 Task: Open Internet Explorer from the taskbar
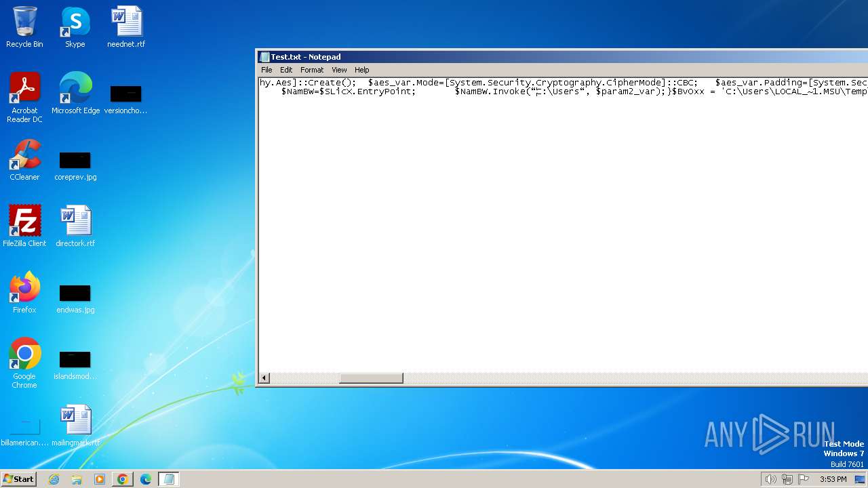54,479
